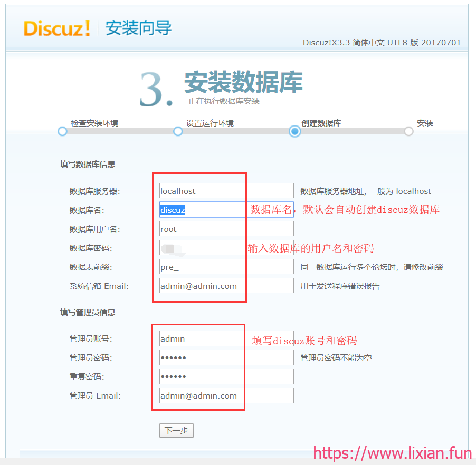Click the final 安装 step circle

[408, 131]
